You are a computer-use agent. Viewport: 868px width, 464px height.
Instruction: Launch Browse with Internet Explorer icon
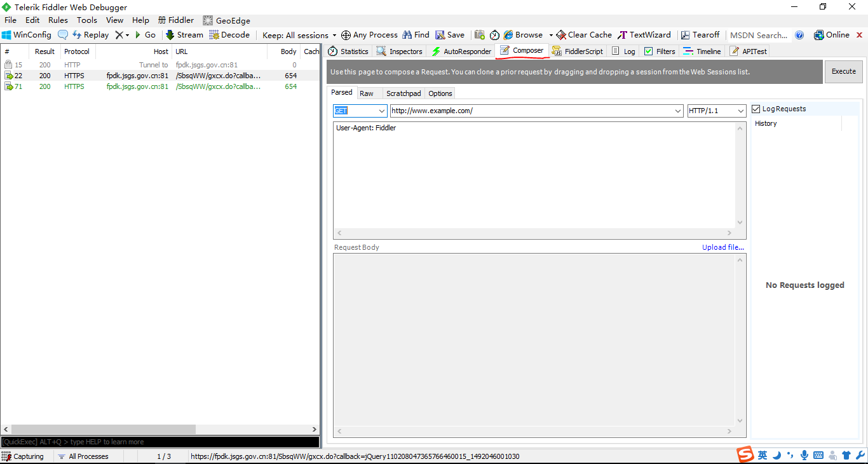pyautogui.click(x=523, y=35)
